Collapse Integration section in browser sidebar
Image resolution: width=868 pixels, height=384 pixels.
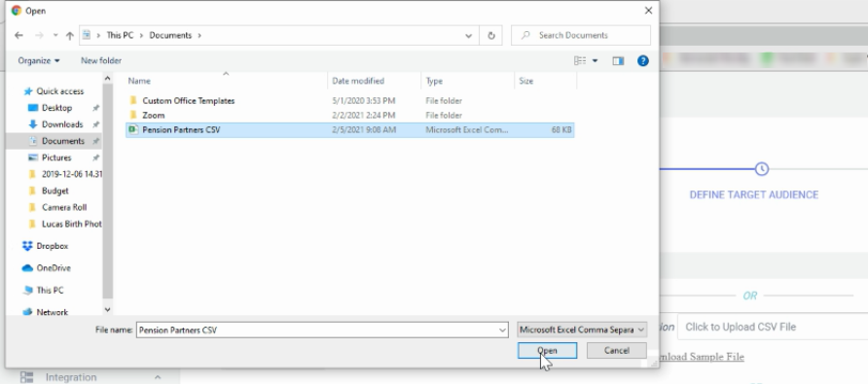pos(158,377)
